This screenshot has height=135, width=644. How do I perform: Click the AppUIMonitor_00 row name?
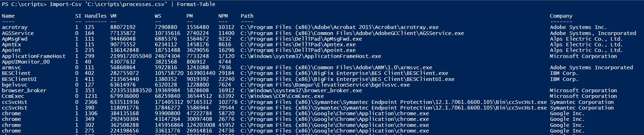click(x=26, y=62)
